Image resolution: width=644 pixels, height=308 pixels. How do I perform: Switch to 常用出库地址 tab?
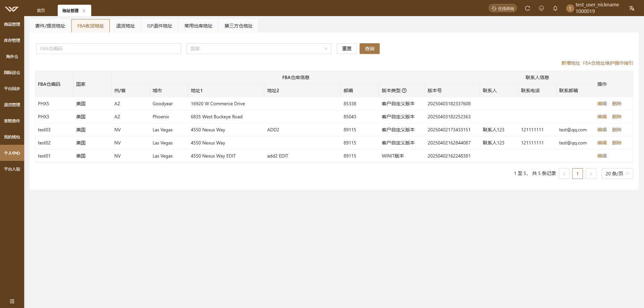(x=198, y=26)
